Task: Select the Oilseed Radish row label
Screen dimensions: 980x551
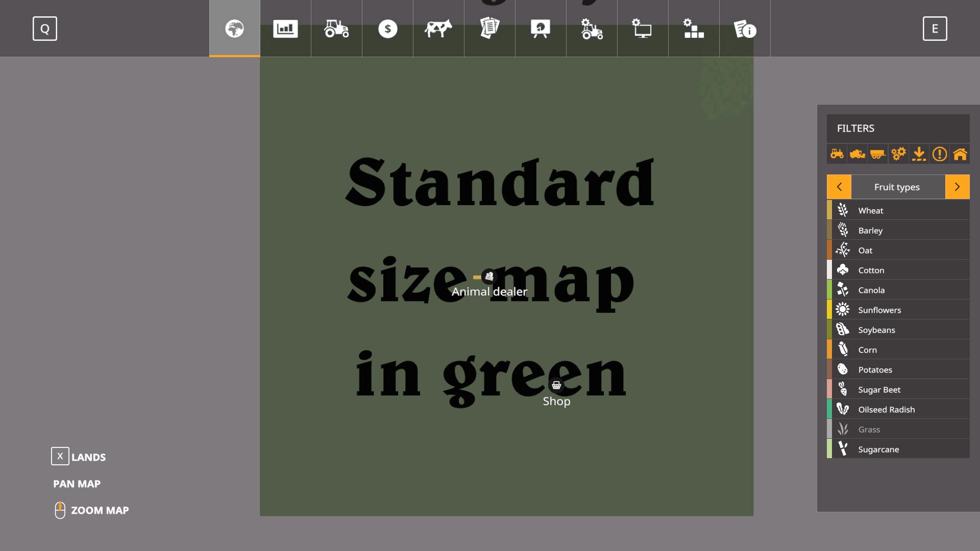Action: pos(886,410)
